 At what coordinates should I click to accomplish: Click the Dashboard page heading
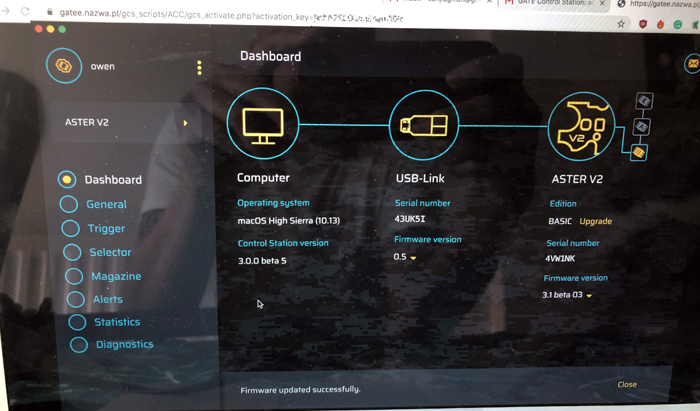pyautogui.click(x=271, y=56)
